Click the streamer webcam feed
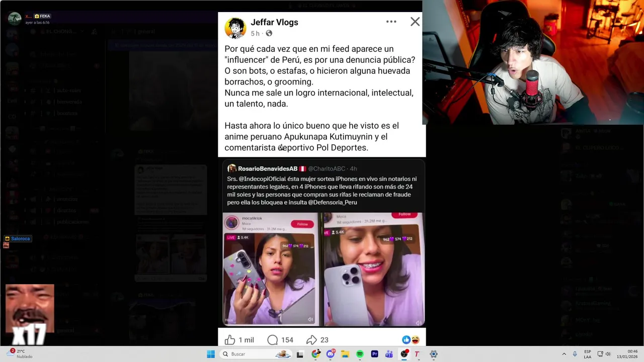The image size is (644, 362). [x=533, y=62]
